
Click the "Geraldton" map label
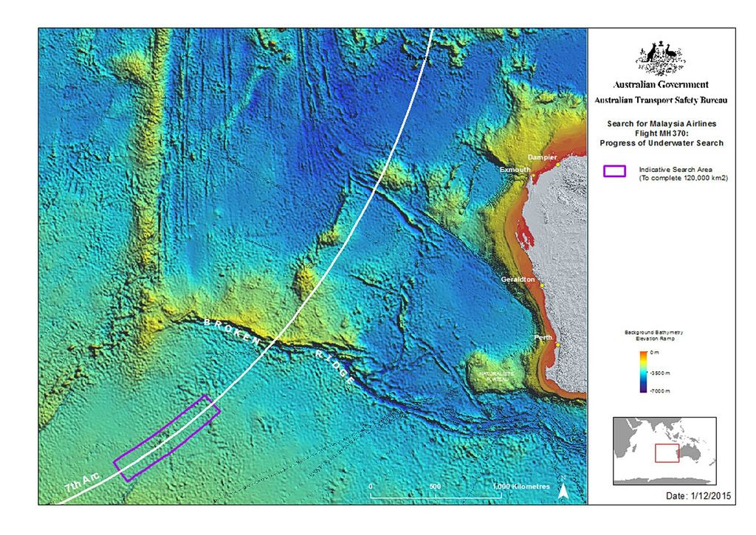click(518, 280)
